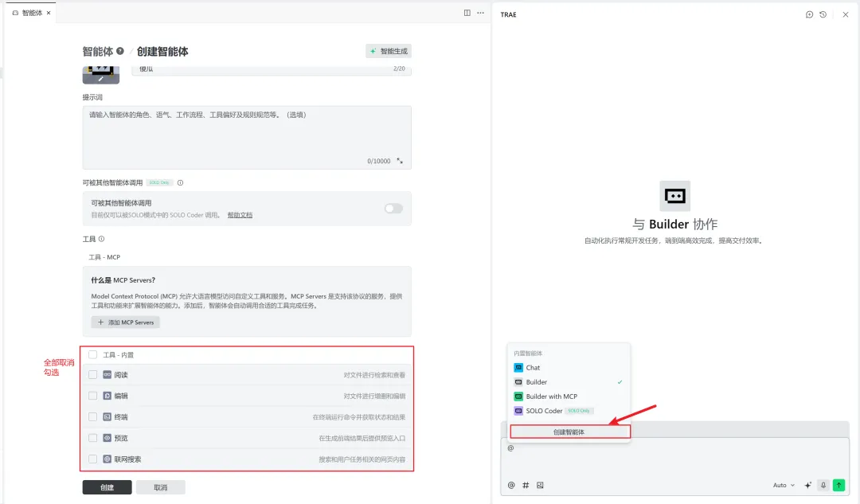This screenshot has height=504, width=860.
Task: Click the Builder with MCP agent icon
Action: click(518, 397)
